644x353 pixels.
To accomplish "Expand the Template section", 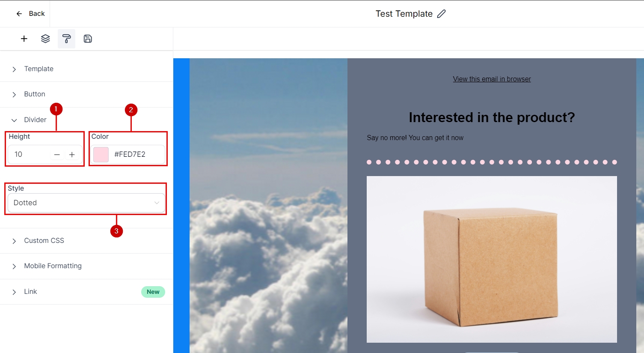I will click(x=39, y=69).
